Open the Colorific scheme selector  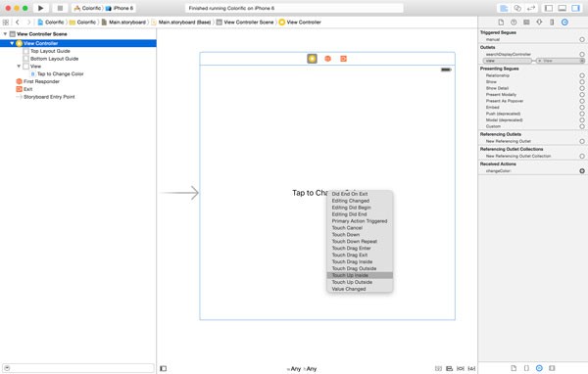88,8
